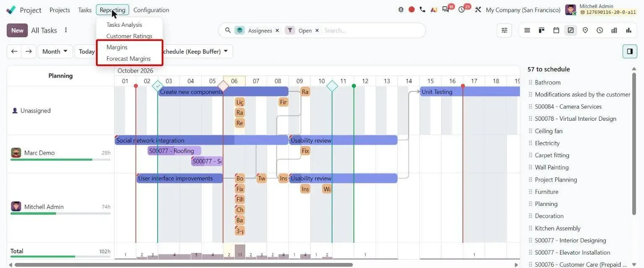The height and width of the screenshot is (268, 644).
Task: Select Forecast Margins menu entry
Action: tap(128, 59)
